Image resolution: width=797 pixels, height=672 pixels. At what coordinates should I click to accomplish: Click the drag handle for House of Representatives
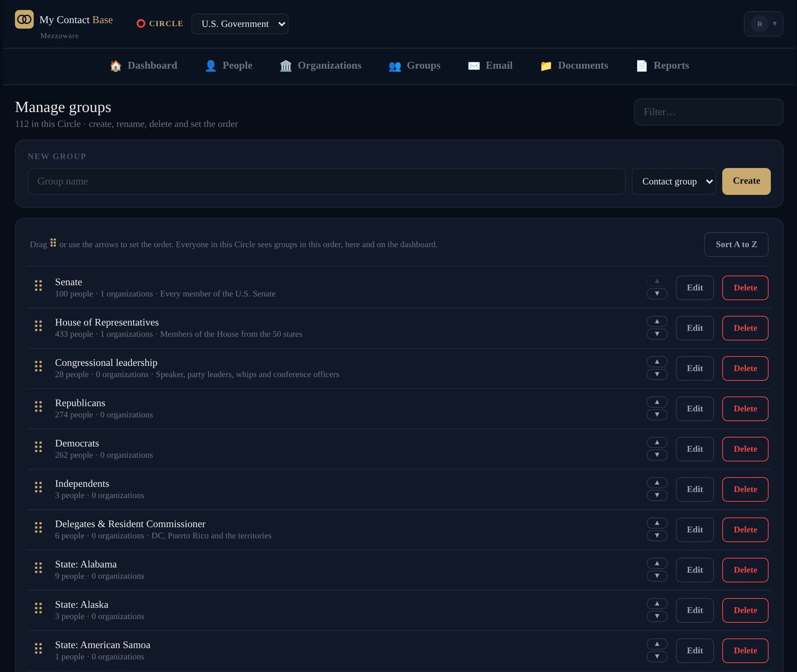(x=38, y=326)
